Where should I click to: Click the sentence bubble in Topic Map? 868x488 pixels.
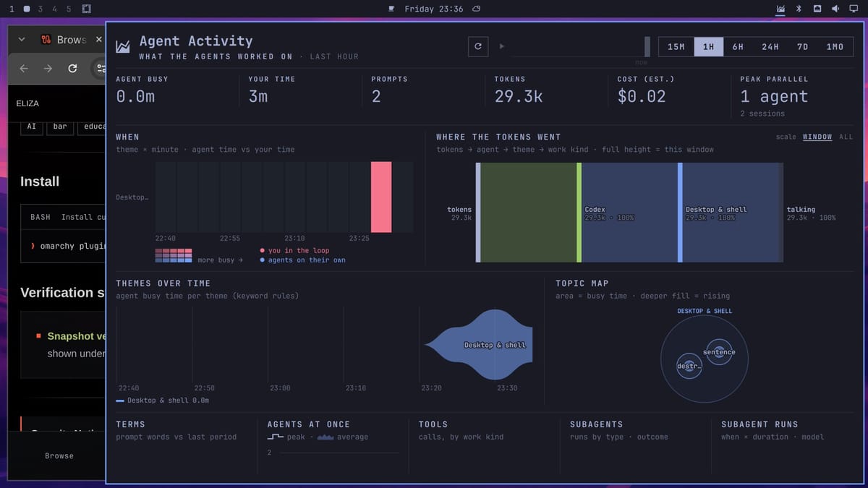tap(719, 352)
